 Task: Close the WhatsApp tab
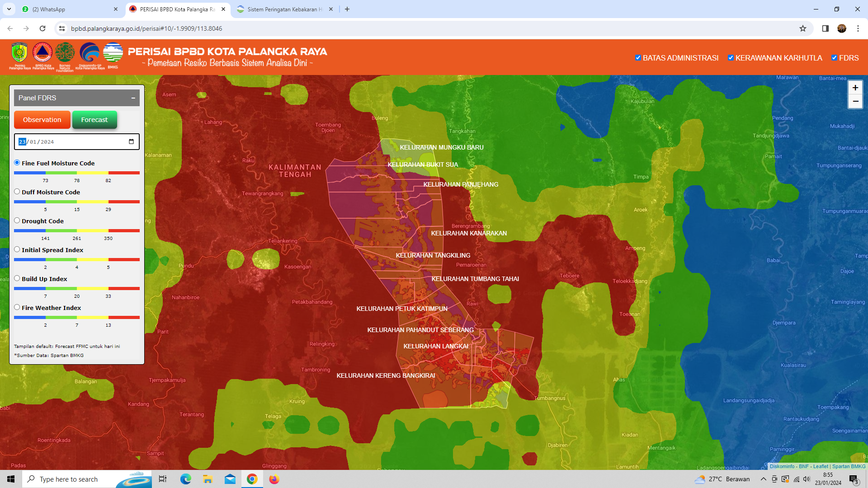pyautogui.click(x=116, y=9)
